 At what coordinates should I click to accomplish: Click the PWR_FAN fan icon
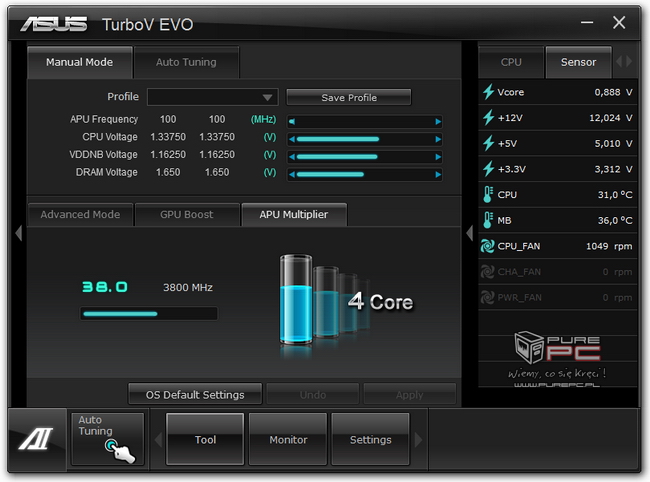(488, 297)
